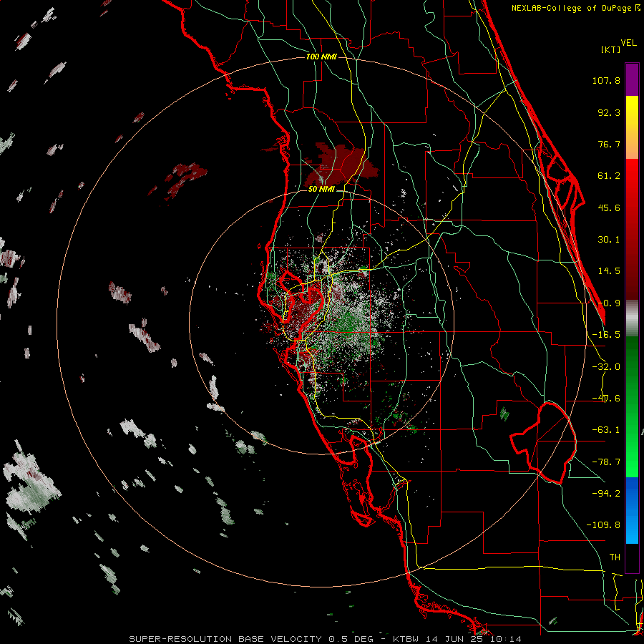Click the NEXLAB-College of DuPage watermark text
Screen dimensions: 644x644
(575, 8)
